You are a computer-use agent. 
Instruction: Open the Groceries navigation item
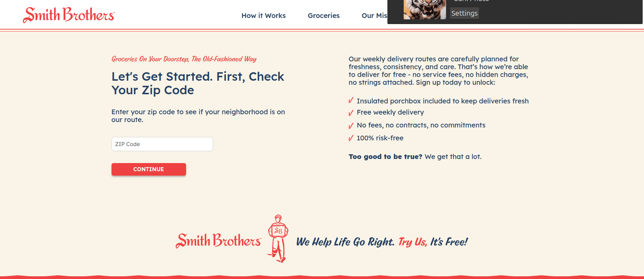324,16
